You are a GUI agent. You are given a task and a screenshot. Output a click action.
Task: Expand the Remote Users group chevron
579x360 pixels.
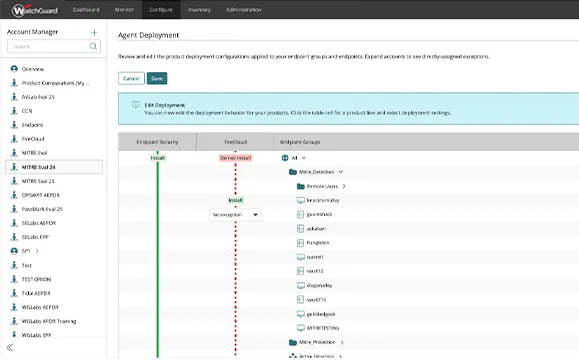pyautogui.click(x=344, y=186)
